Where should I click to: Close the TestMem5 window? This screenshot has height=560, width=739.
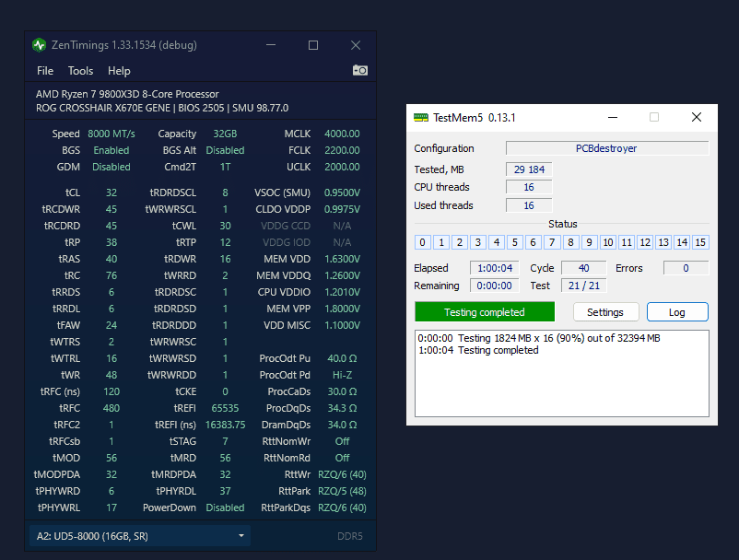click(697, 117)
